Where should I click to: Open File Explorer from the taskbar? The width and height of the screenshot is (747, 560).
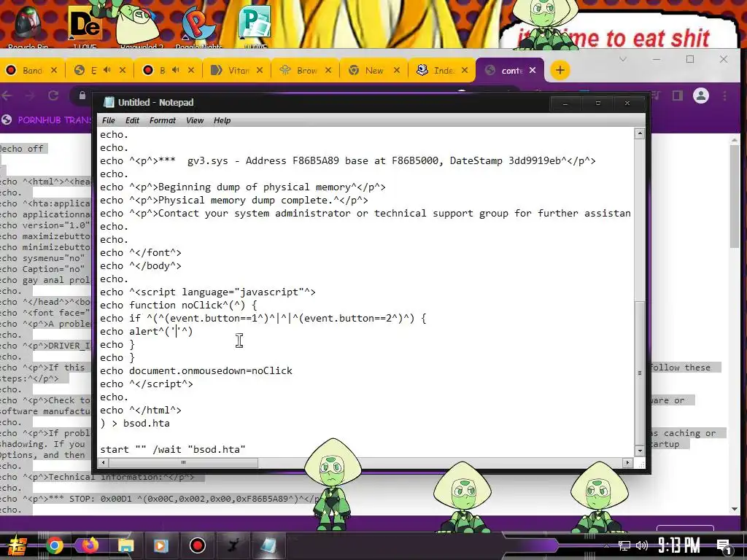point(125,545)
